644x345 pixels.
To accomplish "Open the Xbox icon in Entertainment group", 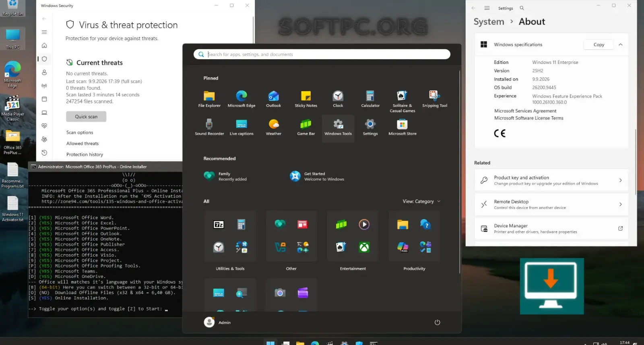I will coord(364,247).
